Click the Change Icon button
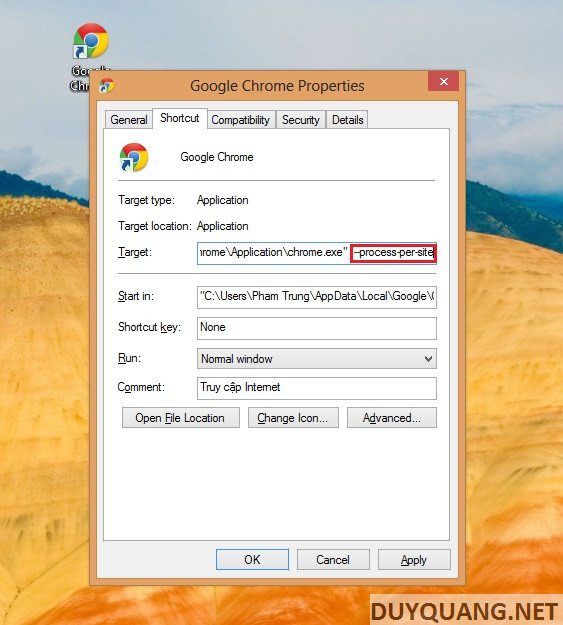 coord(293,418)
